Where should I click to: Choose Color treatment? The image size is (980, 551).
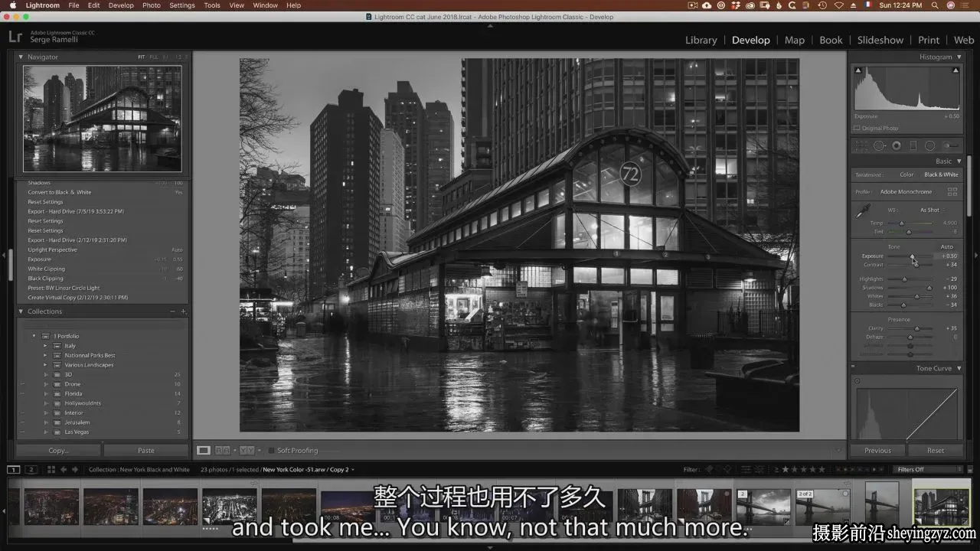point(906,174)
